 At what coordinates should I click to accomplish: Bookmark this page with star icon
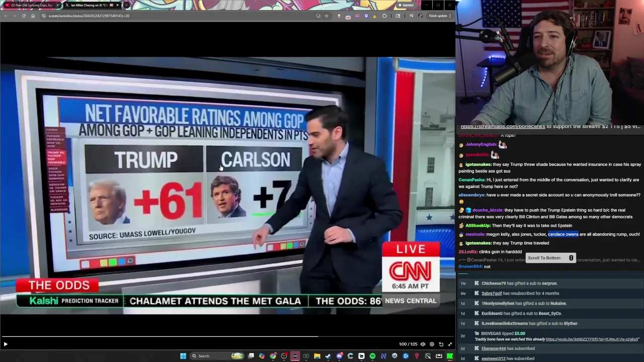(327, 16)
